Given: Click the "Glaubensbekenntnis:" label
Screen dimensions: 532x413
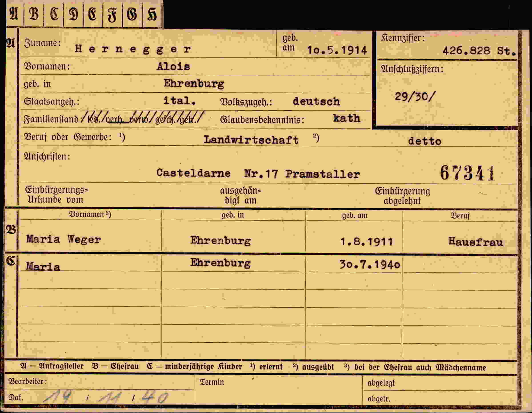Looking at the screenshot, I should pos(262,119).
